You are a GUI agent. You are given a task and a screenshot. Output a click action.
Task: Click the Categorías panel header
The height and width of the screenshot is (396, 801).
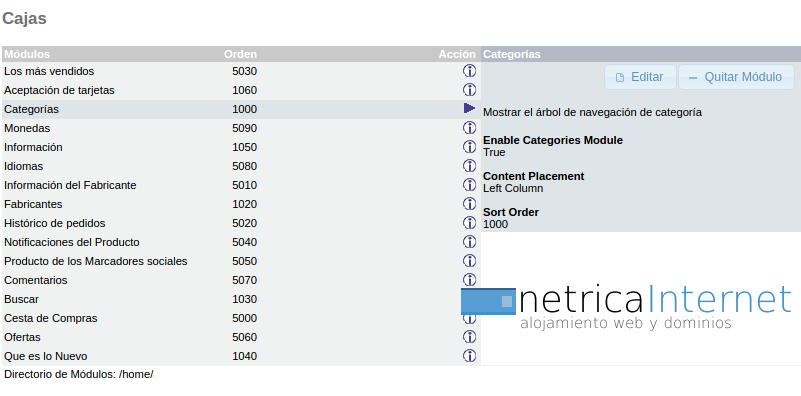[511, 54]
